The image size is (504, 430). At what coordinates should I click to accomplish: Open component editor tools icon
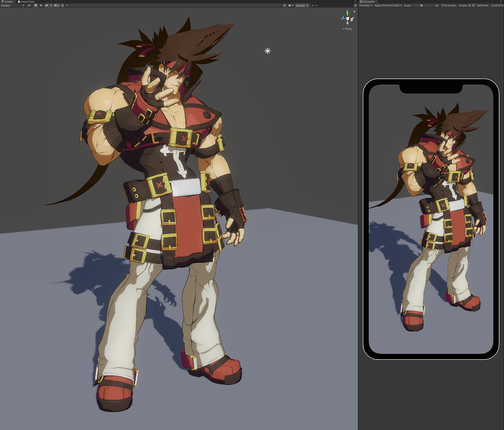284,6
